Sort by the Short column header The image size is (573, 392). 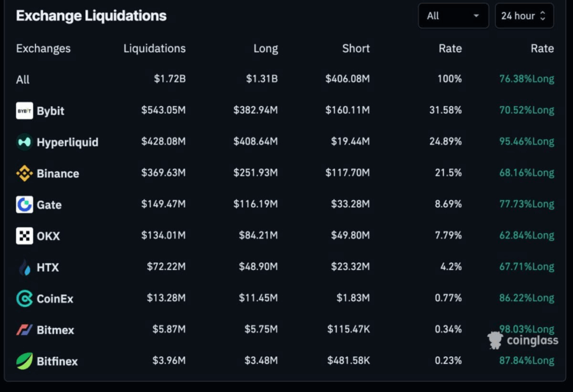(356, 49)
